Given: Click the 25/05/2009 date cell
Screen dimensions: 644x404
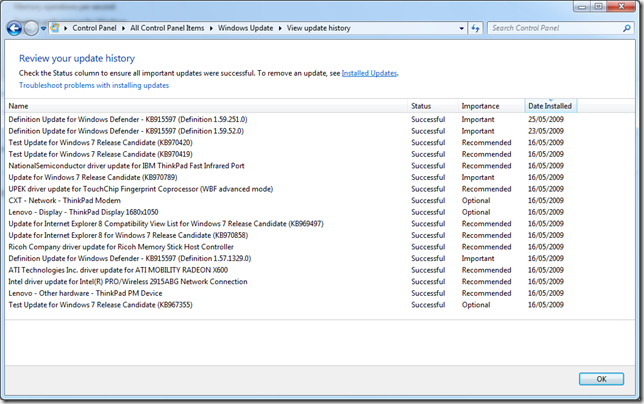Looking at the screenshot, I should click(x=546, y=119).
